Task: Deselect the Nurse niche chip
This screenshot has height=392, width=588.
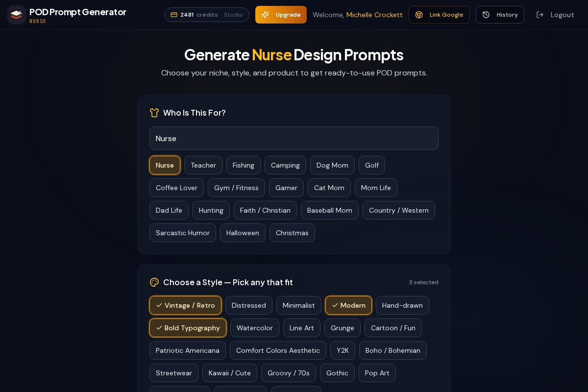Action: pyautogui.click(x=165, y=165)
